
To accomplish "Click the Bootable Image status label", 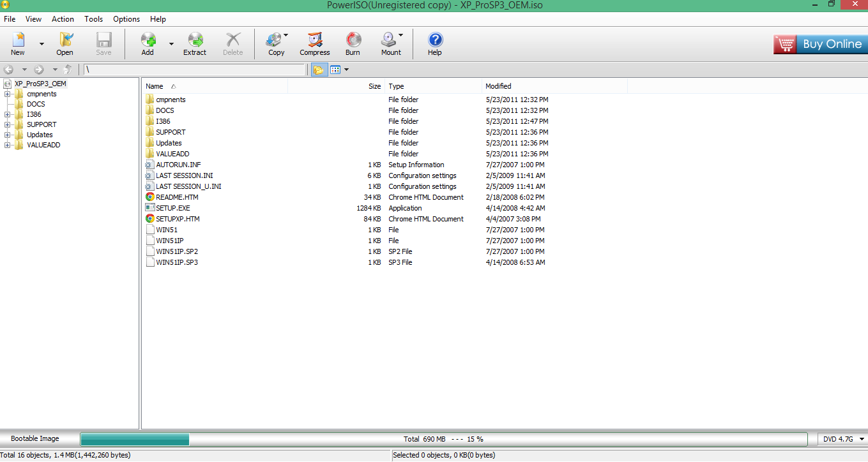I will [35, 438].
